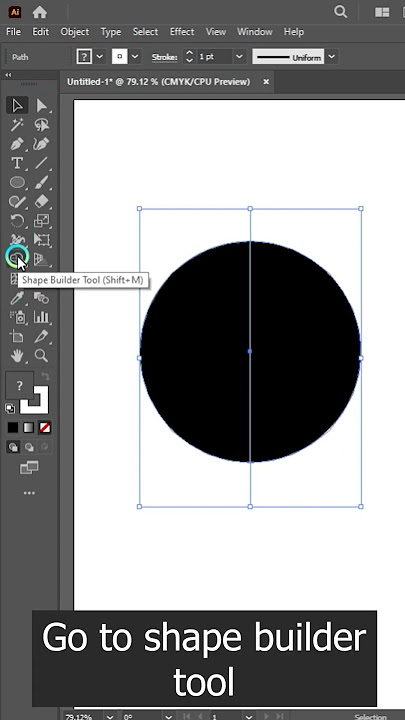The height and width of the screenshot is (720, 405).
Task: Select the Blend tool
Action: tap(42, 298)
